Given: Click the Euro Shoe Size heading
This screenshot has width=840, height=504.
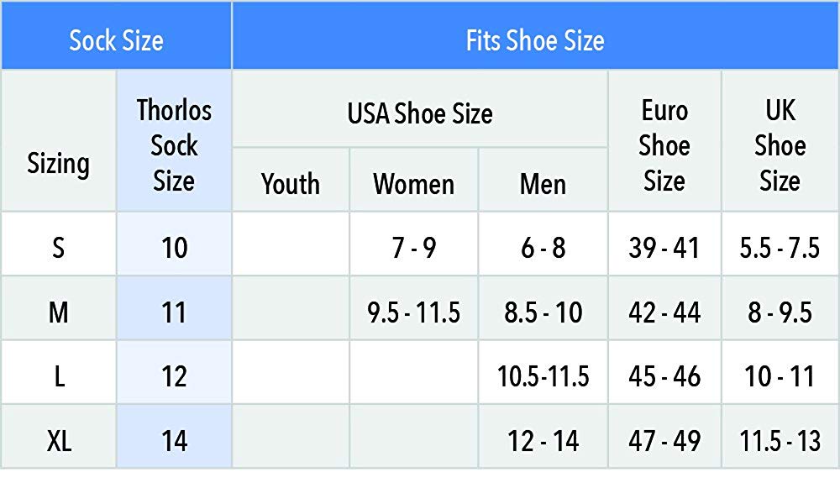Looking at the screenshot, I should pyautogui.click(x=664, y=141).
